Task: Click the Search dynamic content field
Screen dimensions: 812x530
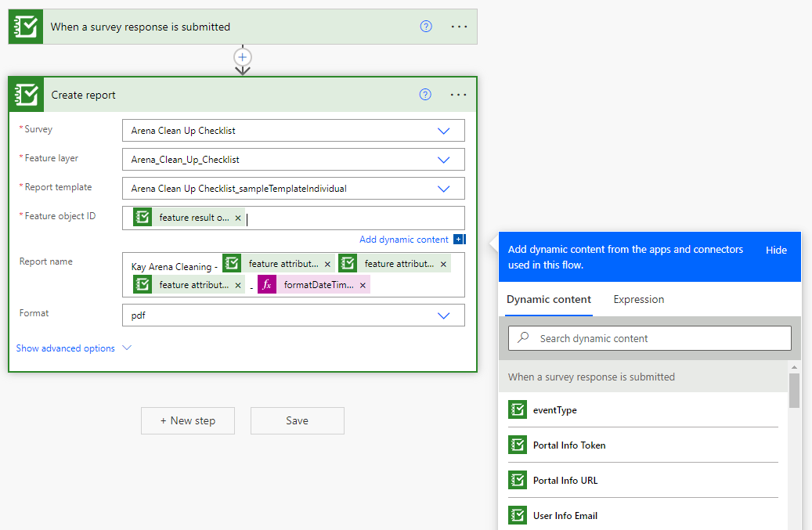Action: coord(649,337)
